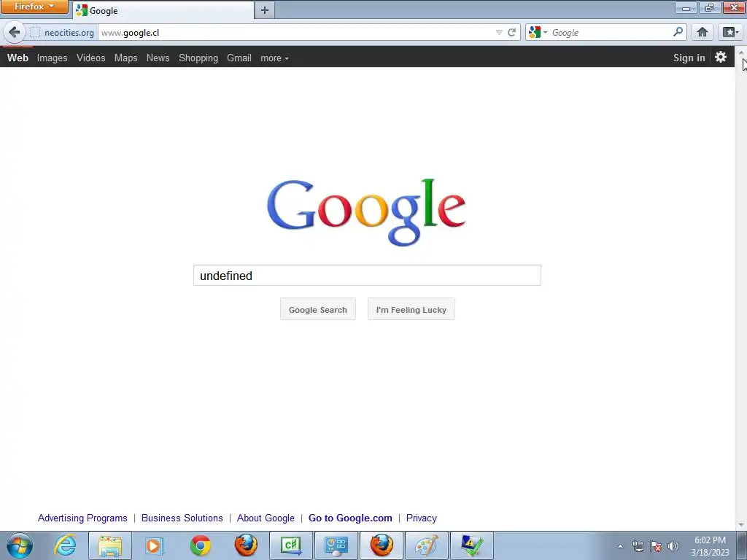This screenshot has height=560, width=747.
Task: Open Gmail from the navigation bar
Action: (239, 58)
